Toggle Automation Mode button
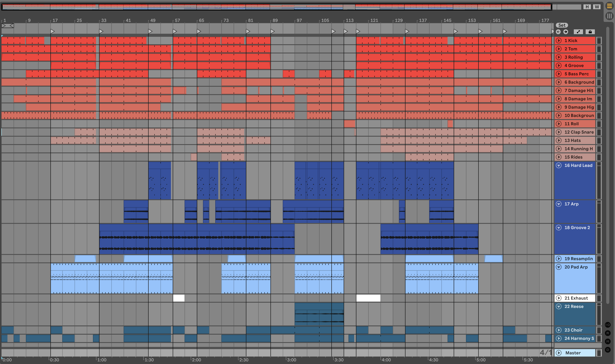The width and height of the screenshot is (615, 364). tap(578, 32)
